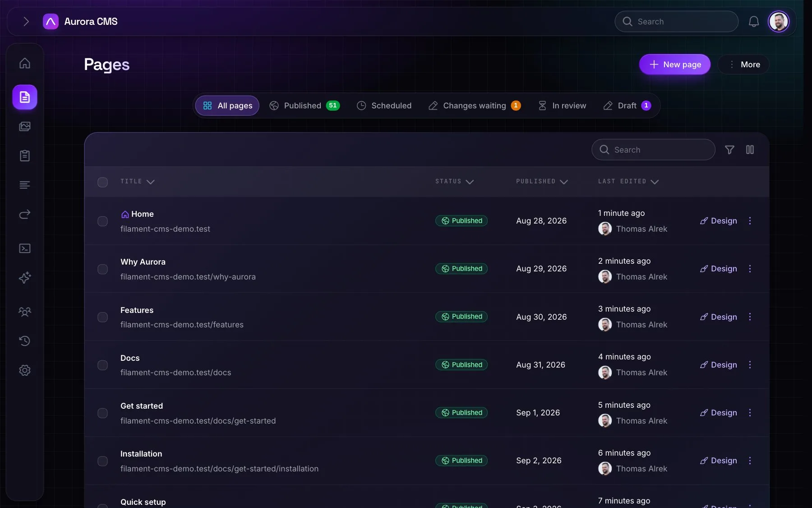Open the three-dot menu for Docs row

[x=750, y=365]
